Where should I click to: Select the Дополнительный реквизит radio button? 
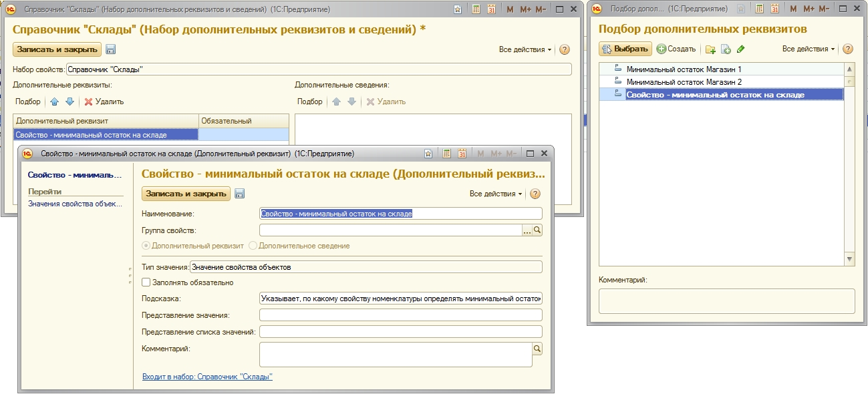(x=146, y=246)
